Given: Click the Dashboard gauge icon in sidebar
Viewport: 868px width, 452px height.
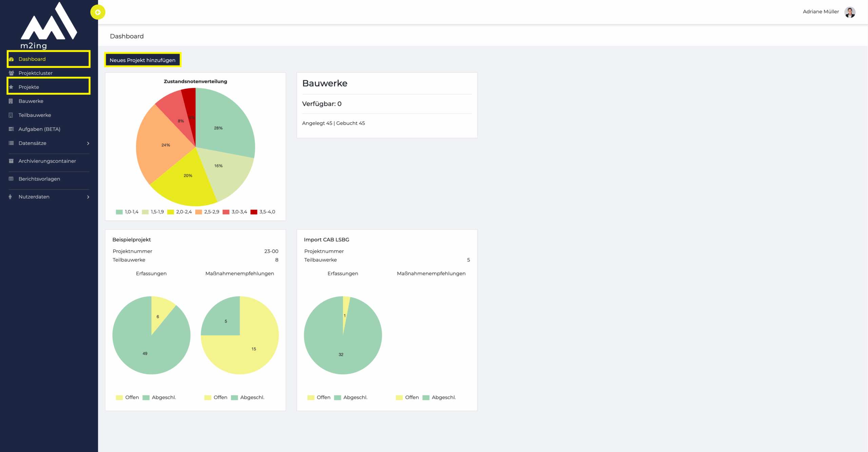Looking at the screenshot, I should [11, 59].
